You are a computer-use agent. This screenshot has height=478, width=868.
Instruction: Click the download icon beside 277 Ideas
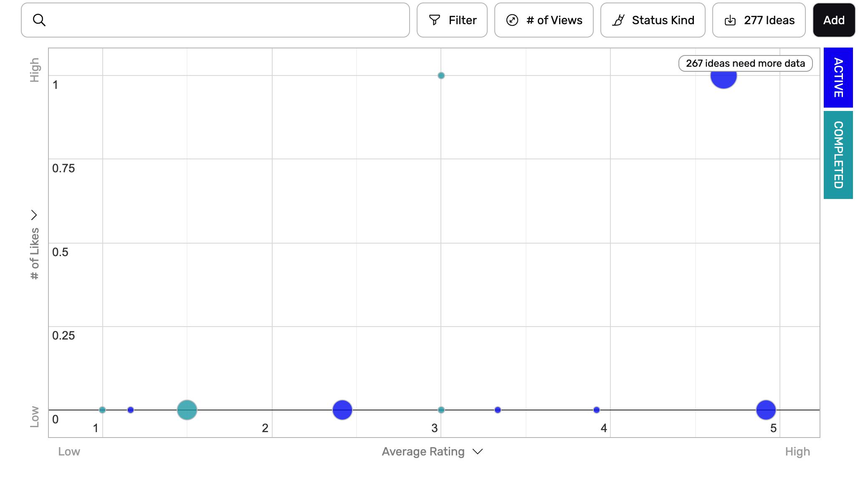pyautogui.click(x=730, y=20)
